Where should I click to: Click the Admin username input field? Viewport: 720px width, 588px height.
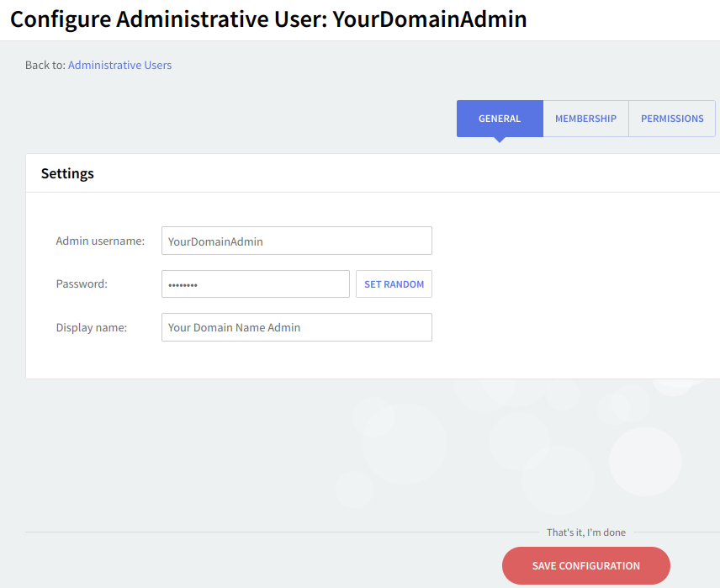pyautogui.click(x=296, y=241)
